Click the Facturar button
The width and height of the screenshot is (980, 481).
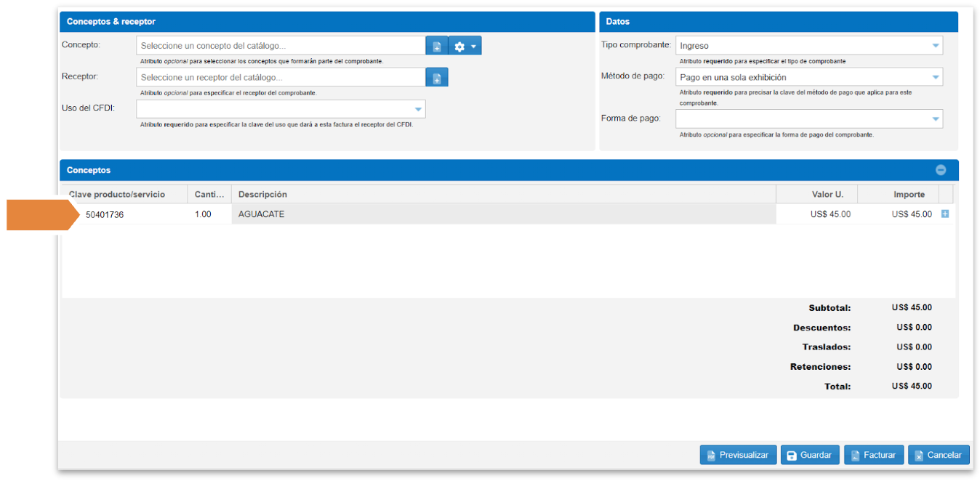click(873, 455)
